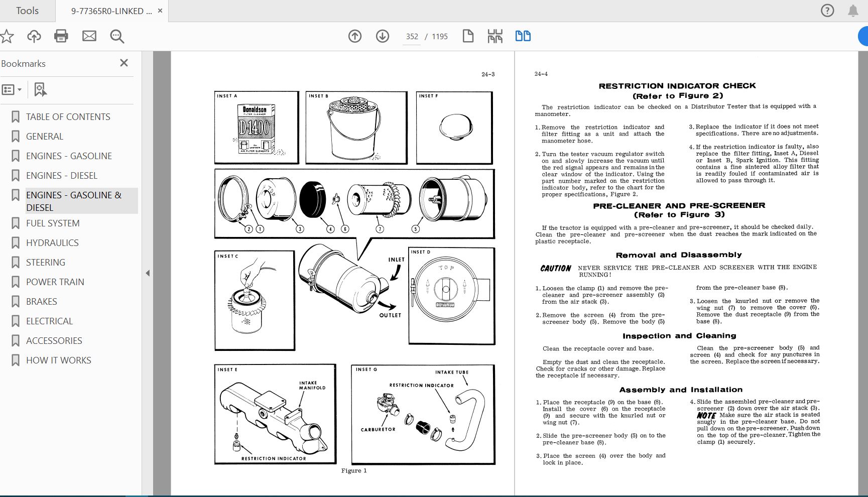Switch to the Tools tab
Image resolution: width=868 pixels, height=497 pixels.
coord(27,10)
